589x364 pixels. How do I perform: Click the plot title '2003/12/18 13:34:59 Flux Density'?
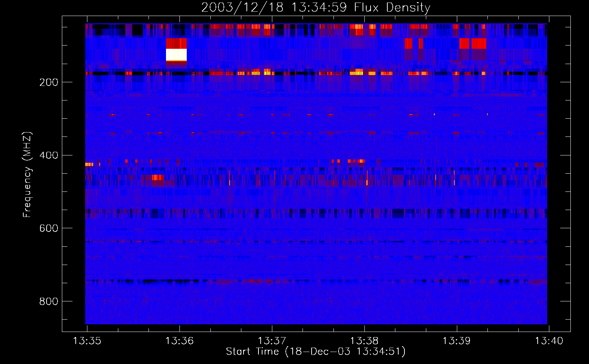[316, 7]
